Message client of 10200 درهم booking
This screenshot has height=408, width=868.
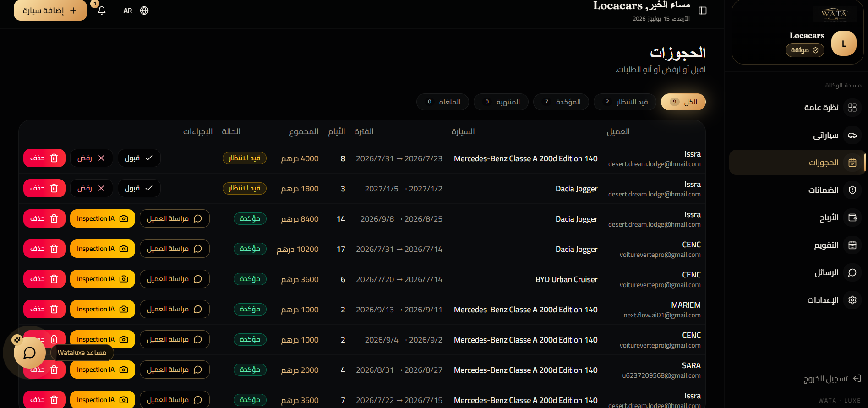click(x=175, y=249)
